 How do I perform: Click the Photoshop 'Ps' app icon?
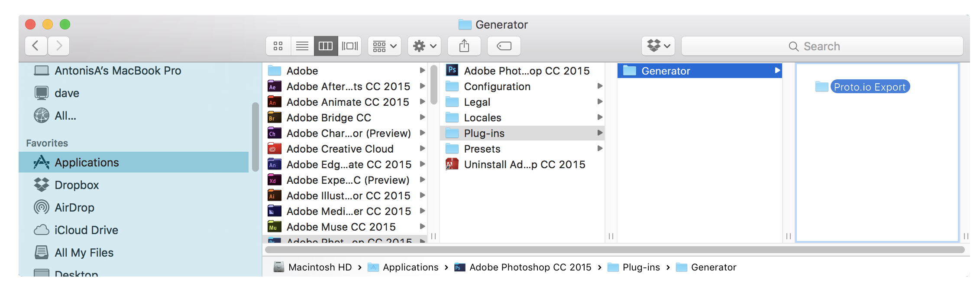click(452, 70)
